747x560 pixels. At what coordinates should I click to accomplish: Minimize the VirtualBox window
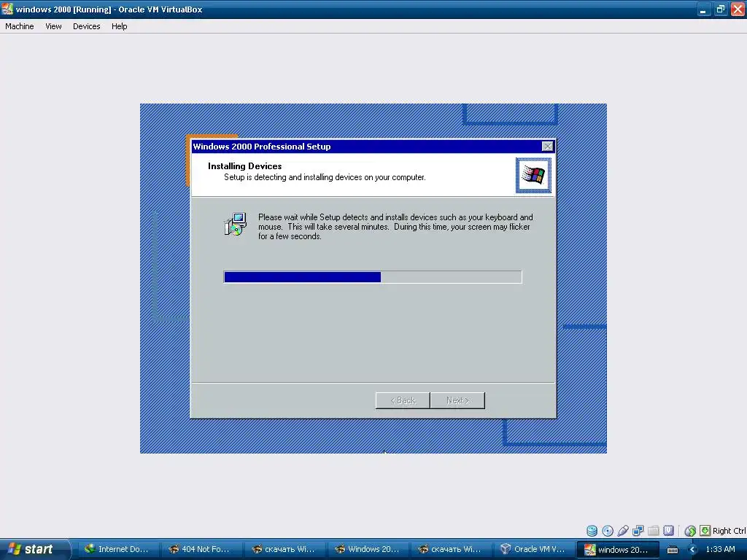tap(703, 9)
